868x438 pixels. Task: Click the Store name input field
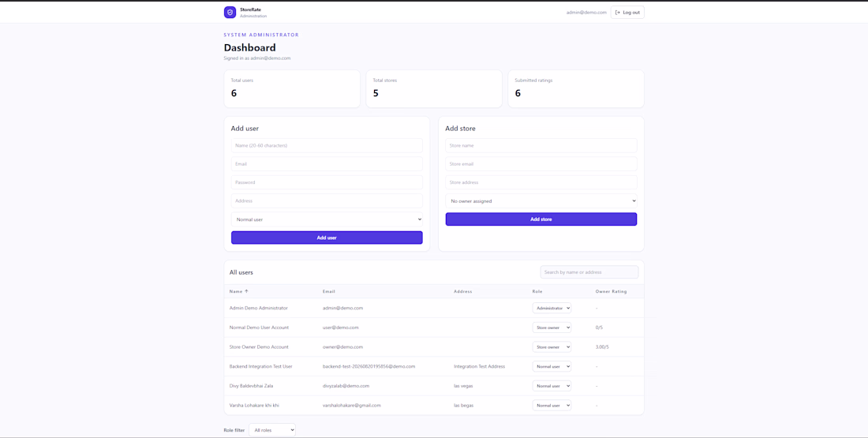tap(541, 146)
